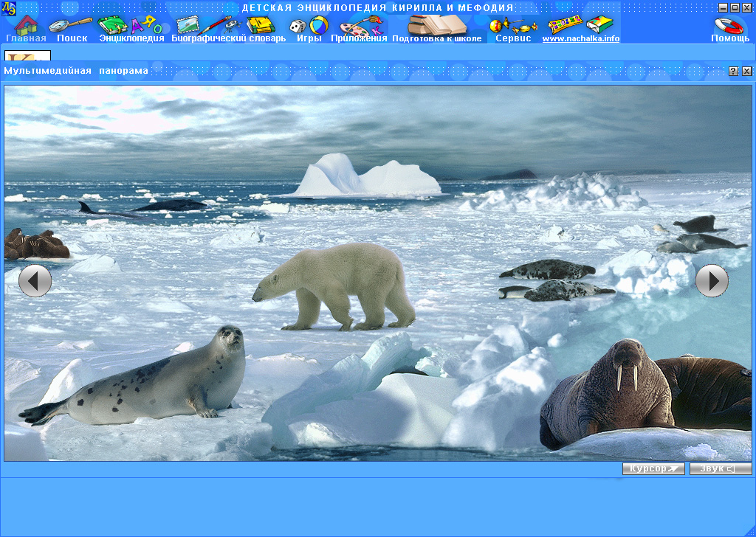
Task: Open Приложения paint palette icon
Action: point(359,28)
